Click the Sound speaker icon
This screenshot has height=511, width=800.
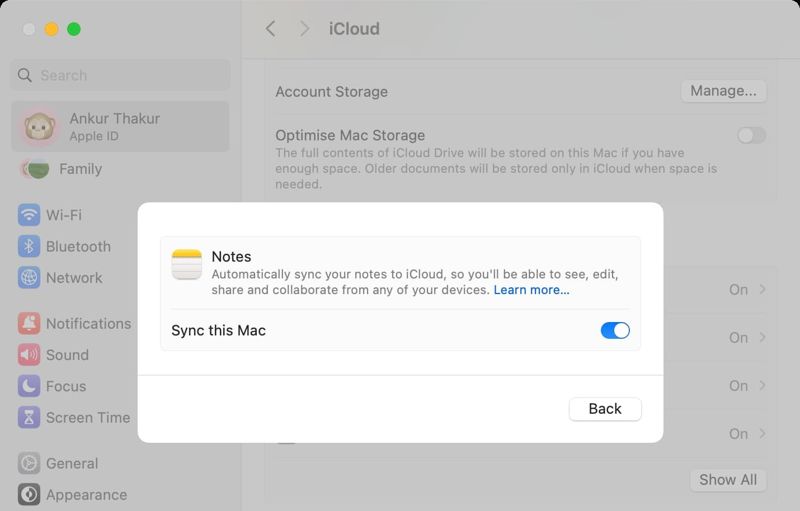pyautogui.click(x=29, y=355)
